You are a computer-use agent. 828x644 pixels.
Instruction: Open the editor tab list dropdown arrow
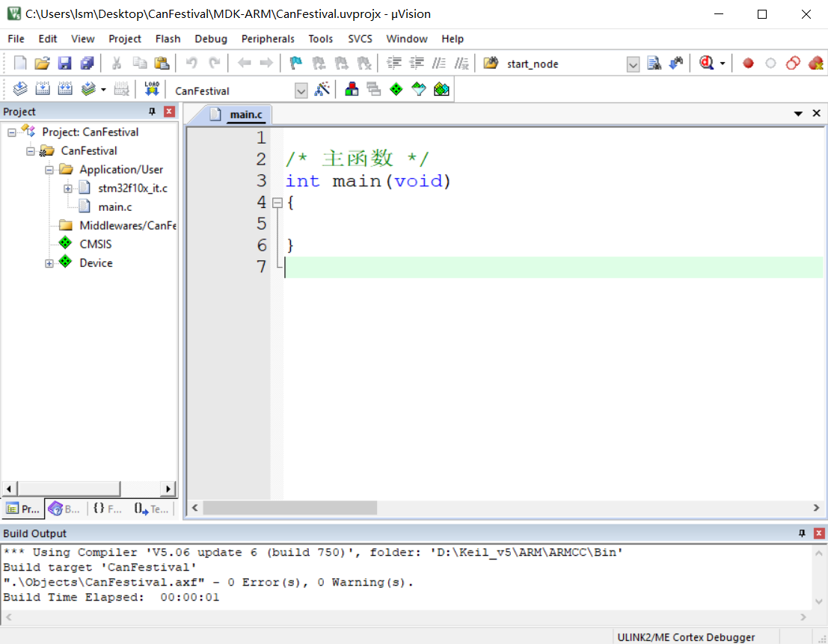[798, 114]
